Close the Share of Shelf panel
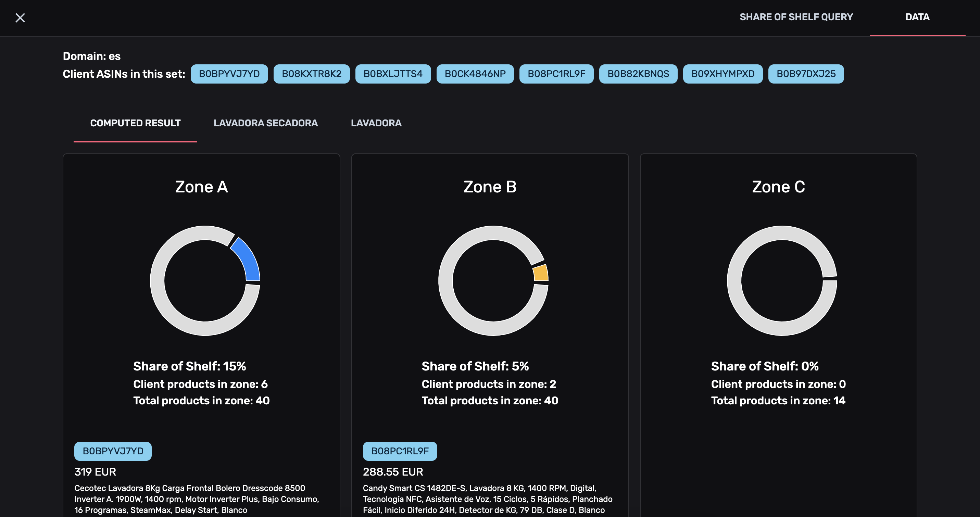The width and height of the screenshot is (980, 517). [x=20, y=17]
